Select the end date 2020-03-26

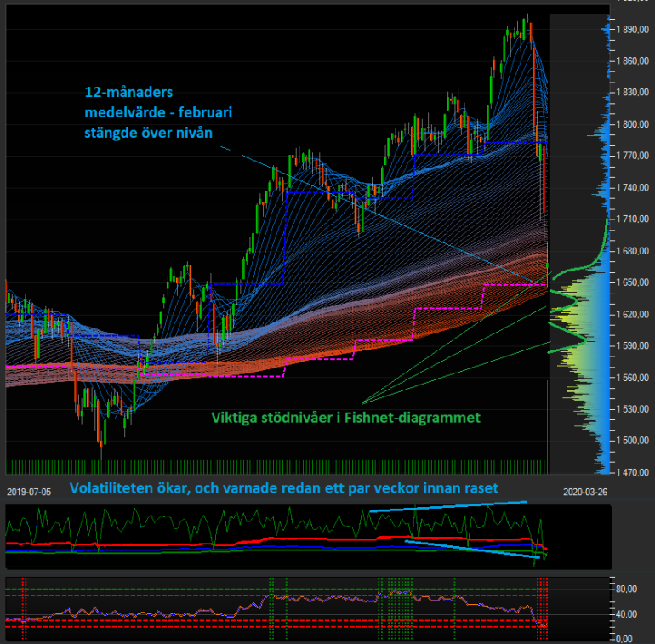585,492
